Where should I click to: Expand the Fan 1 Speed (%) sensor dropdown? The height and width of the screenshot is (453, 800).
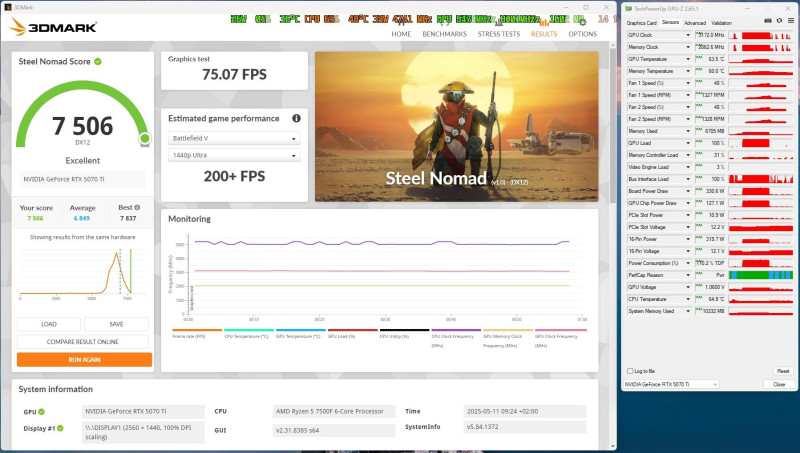(688, 83)
